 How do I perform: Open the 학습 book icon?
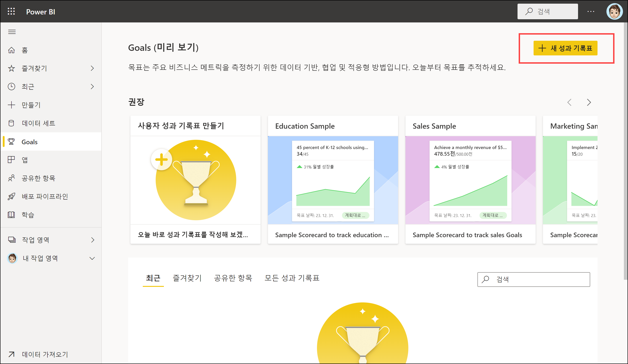click(11, 215)
